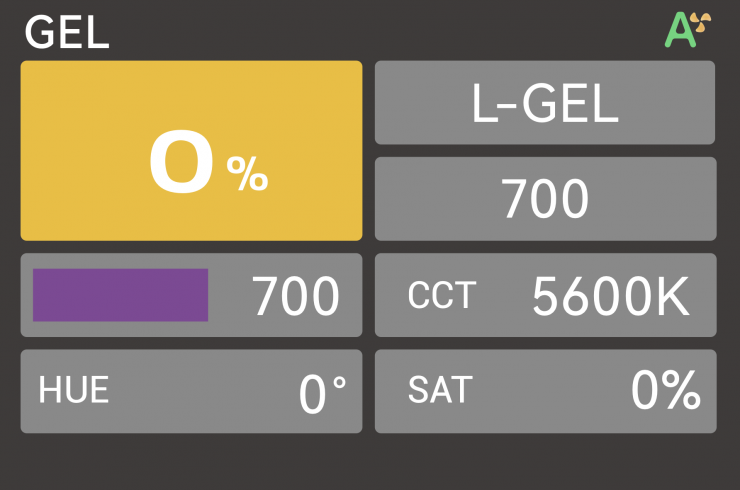Tap the CCT label
The width and height of the screenshot is (740, 490).
(x=442, y=296)
